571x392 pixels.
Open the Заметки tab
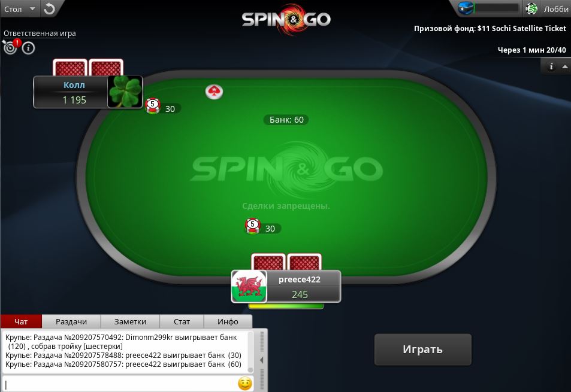(130, 321)
